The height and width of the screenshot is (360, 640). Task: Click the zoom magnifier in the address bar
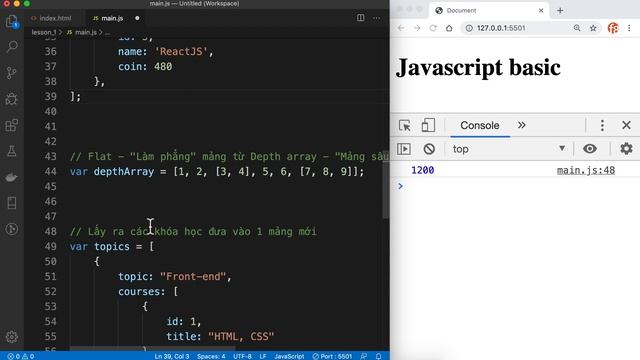pos(577,28)
